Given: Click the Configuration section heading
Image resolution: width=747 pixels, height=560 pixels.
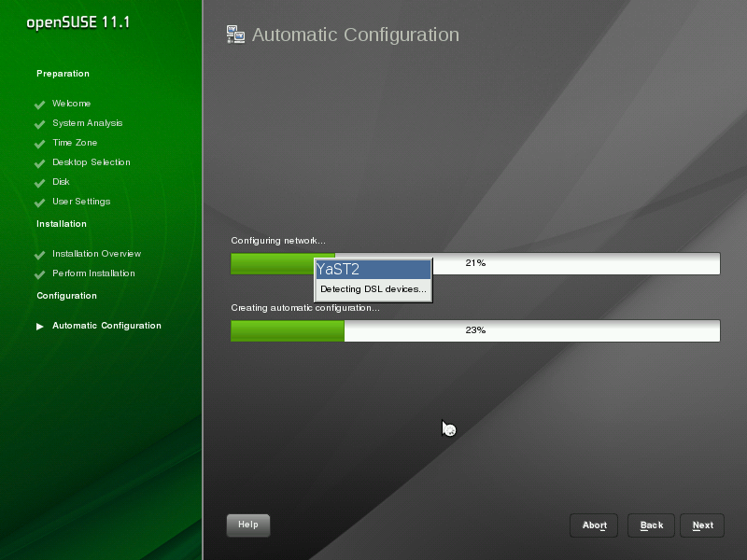Looking at the screenshot, I should (66, 296).
